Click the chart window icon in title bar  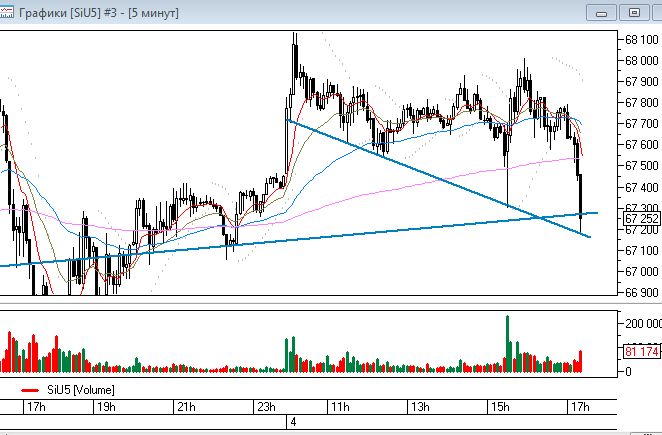6,12
